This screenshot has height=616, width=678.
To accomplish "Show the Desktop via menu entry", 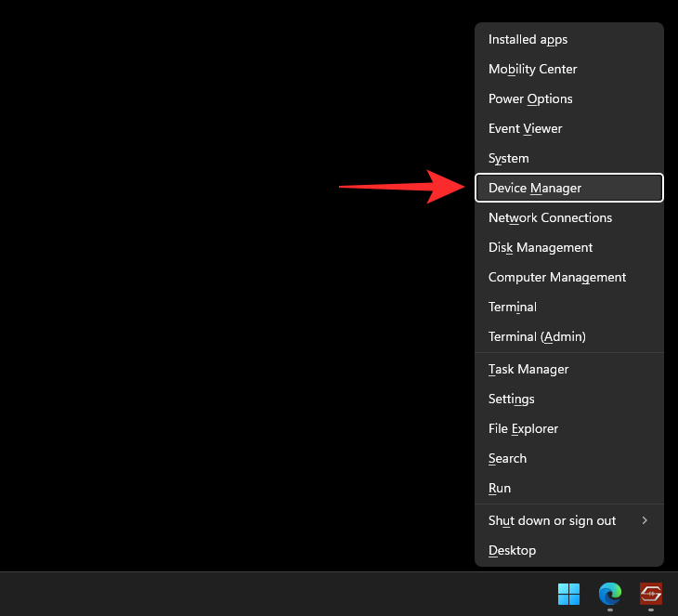I will [x=569, y=551].
